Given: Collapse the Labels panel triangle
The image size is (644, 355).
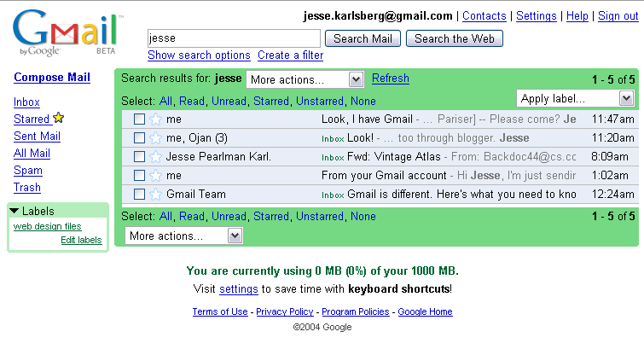Looking at the screenshot, I should (x=15, y=211).
